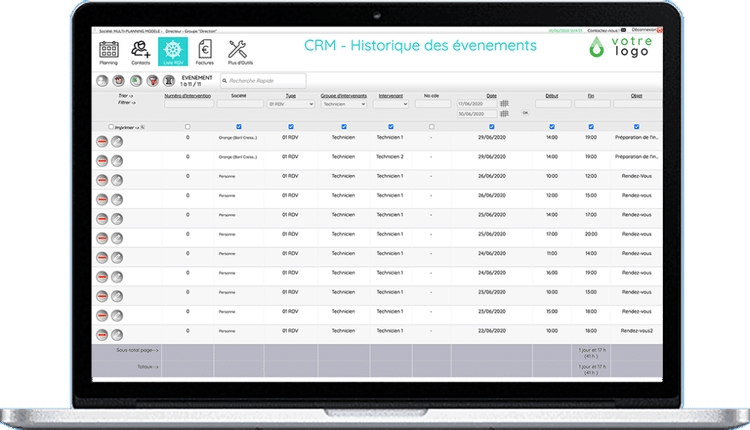Edit the 22/06/2020 Rendez-vous2 appointment

point(117,335)
